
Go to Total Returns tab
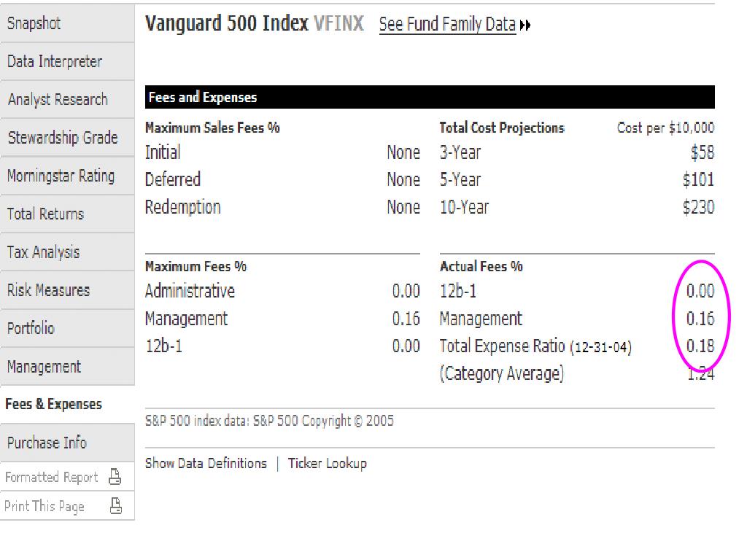(45, 214)
